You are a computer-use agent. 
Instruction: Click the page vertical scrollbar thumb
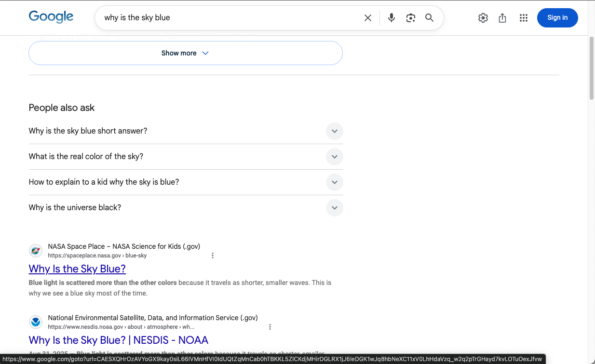tap(592, 68)
